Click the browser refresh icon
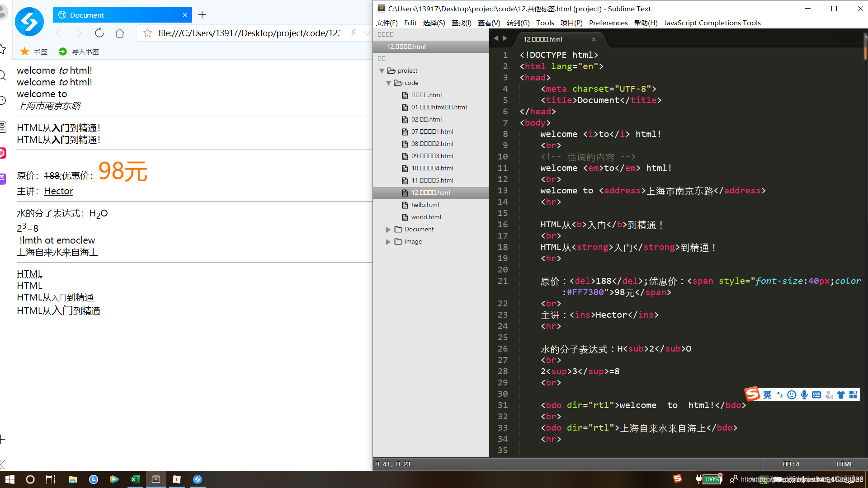Viewport: 868px width, 488px height. pos(99,33)
